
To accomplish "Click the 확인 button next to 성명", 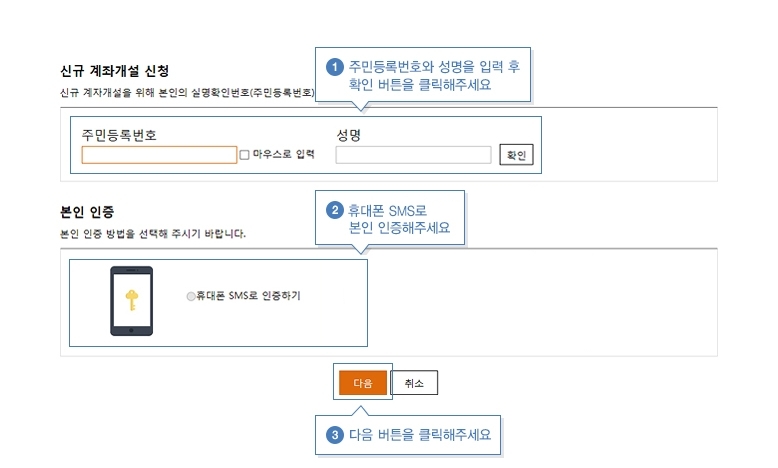I will (x=516, y=155).
